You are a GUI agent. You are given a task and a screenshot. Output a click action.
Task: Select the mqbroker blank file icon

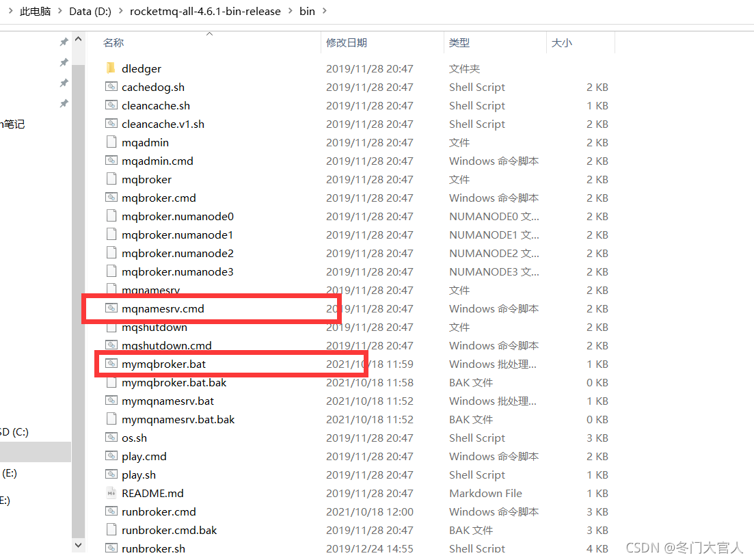point(111,179)
